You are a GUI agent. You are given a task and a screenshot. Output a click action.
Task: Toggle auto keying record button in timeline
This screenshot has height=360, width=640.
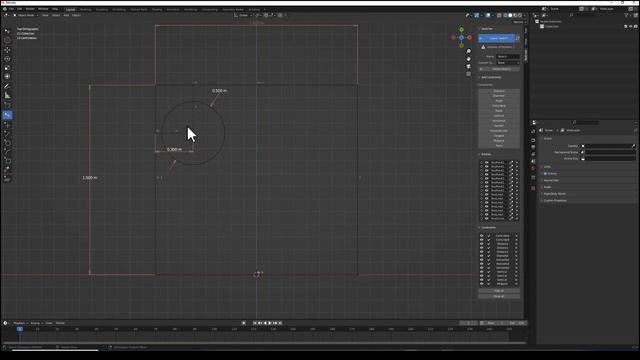[244, 323]
